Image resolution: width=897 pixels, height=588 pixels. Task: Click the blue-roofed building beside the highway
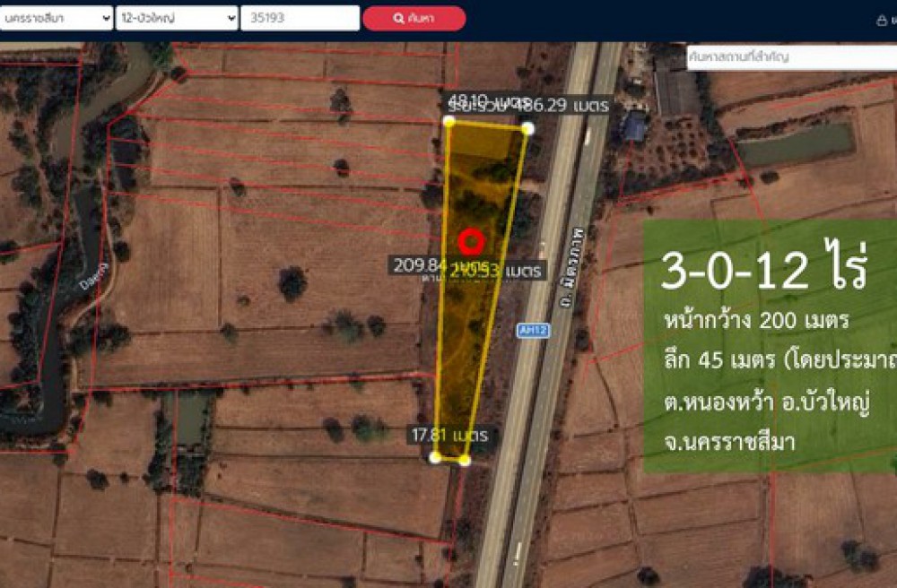click(634, 125)
